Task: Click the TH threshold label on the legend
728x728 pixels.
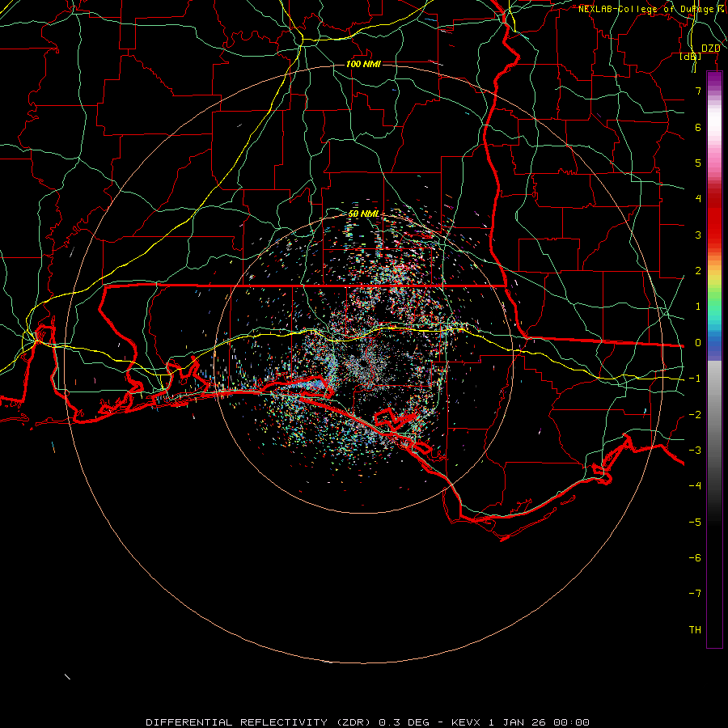Action: point(695,630)
